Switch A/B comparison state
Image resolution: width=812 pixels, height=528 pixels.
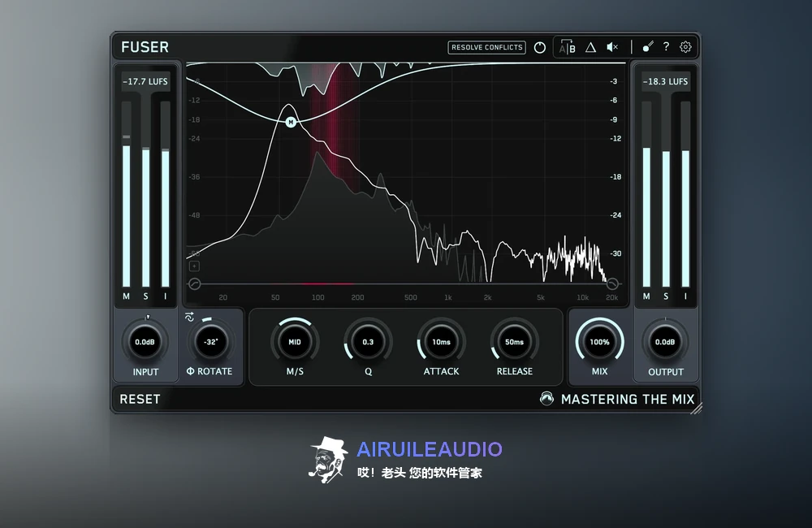567,47
